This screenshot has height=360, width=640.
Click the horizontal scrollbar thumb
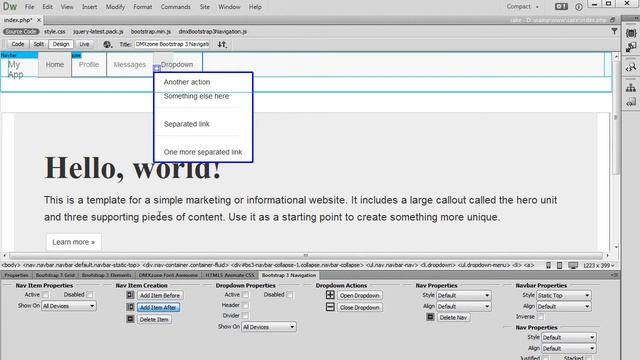click(306, 256)
